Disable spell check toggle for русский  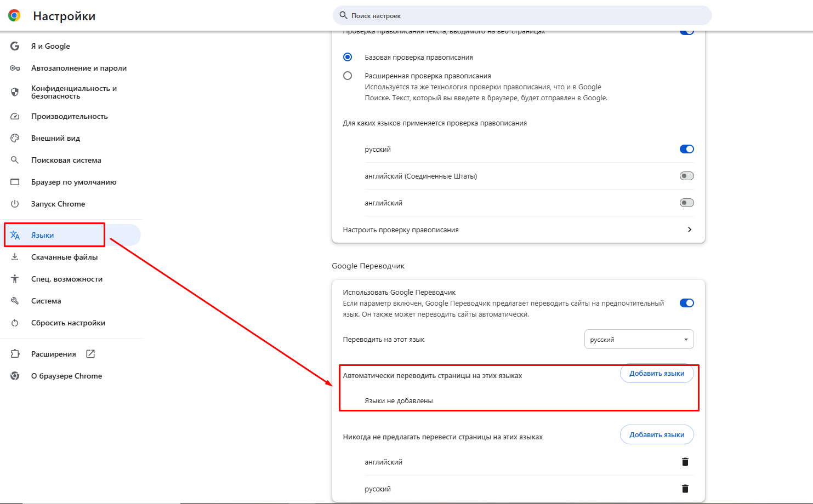pos(687,149)
